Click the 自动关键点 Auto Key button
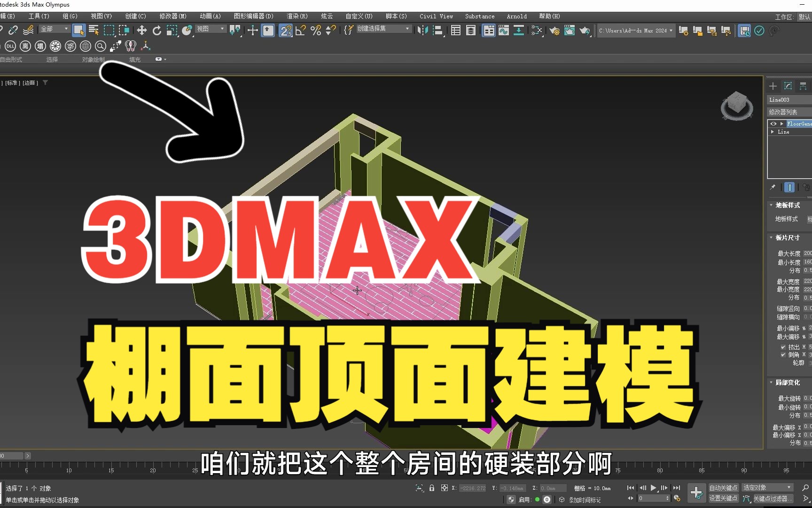This screenshot has width=812, height=508. (x=723, y=488)
